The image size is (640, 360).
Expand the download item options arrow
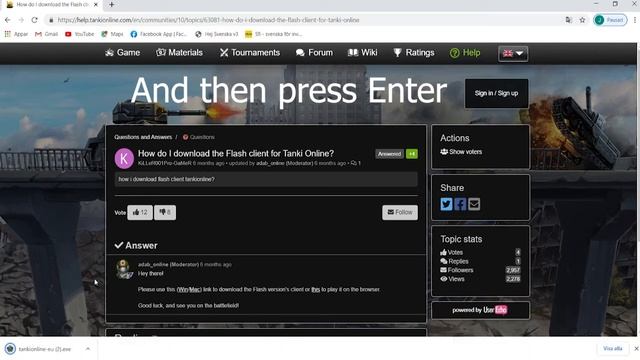(x=88, y=349)
